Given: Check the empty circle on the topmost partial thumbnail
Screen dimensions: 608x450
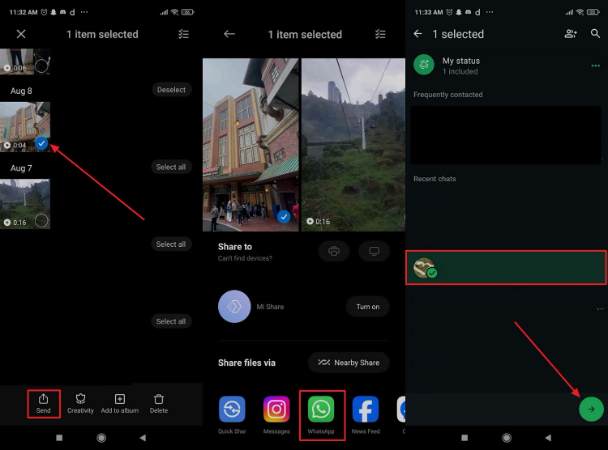Looking at the screenshot, I should (x=42, y=66).
